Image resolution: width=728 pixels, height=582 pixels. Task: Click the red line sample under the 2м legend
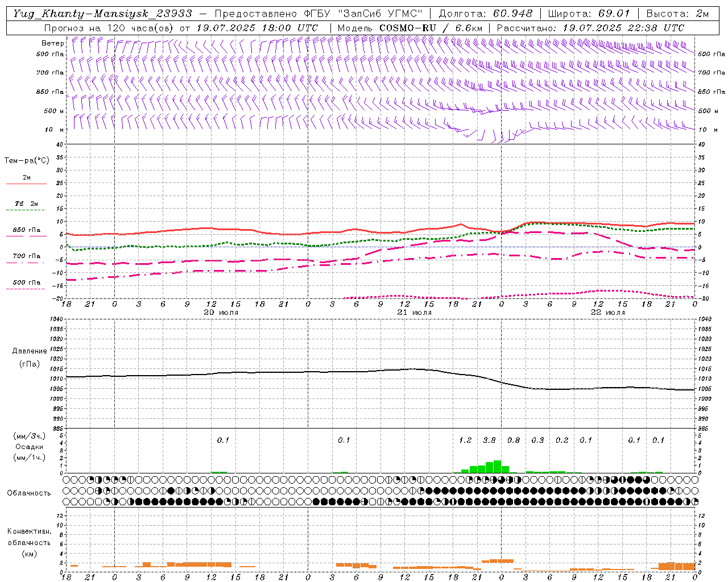[26, 184]
